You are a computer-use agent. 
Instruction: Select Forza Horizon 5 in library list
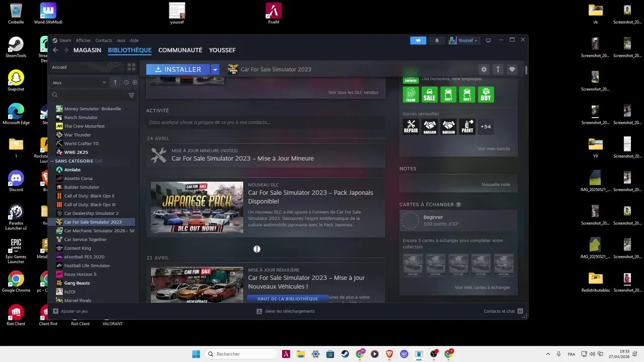[80, 274]
